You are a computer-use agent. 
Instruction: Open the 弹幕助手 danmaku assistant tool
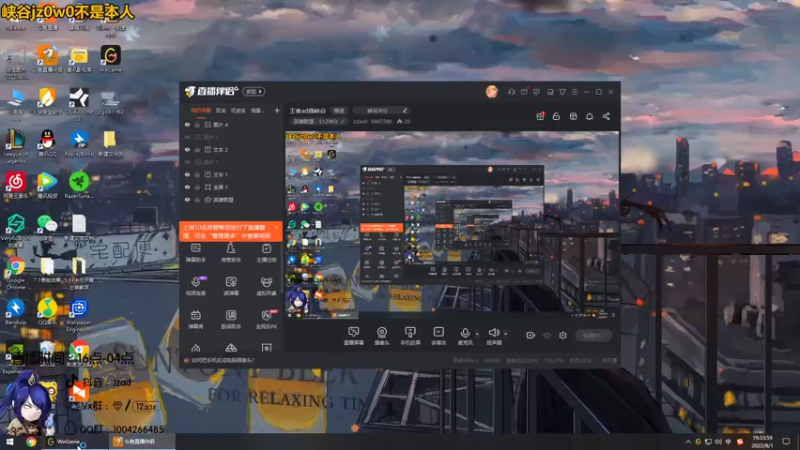point(195,253)
